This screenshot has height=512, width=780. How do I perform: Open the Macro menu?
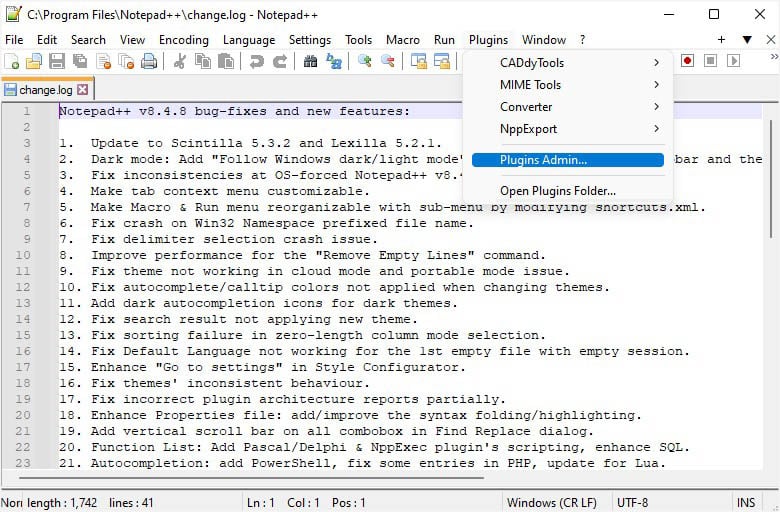(402, 40)
